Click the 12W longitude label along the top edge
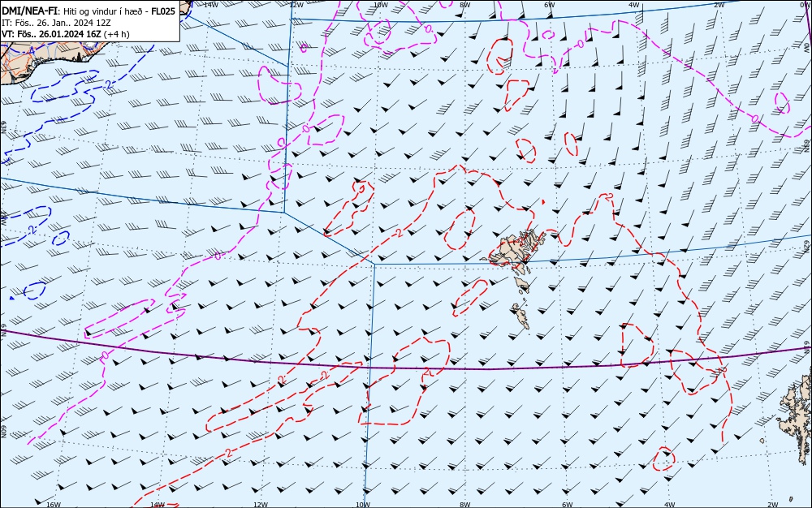Viewport: 812px width, 508px height. click(x=296, y=4)
